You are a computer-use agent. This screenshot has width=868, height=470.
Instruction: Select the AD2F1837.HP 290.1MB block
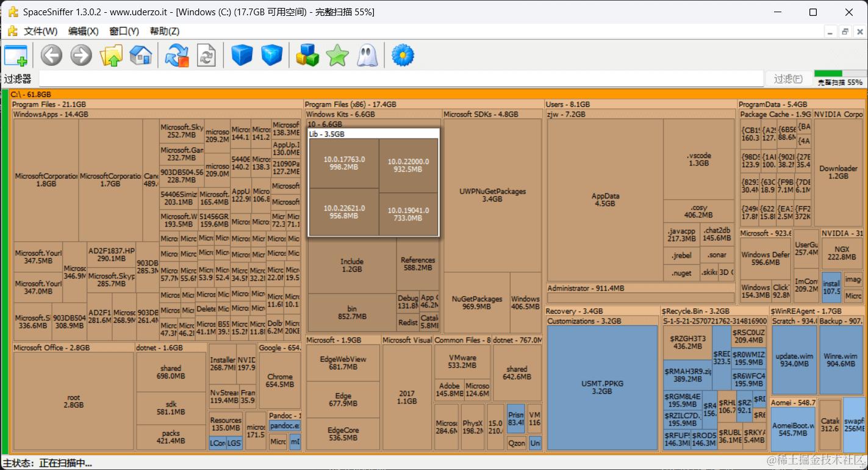pyautogui.click(x=111, y=255)
